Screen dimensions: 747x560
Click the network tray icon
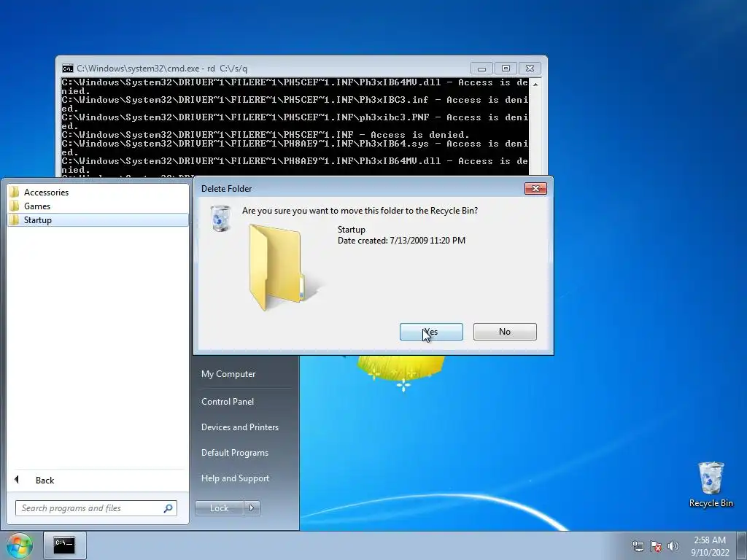click(x=638, y=546)
